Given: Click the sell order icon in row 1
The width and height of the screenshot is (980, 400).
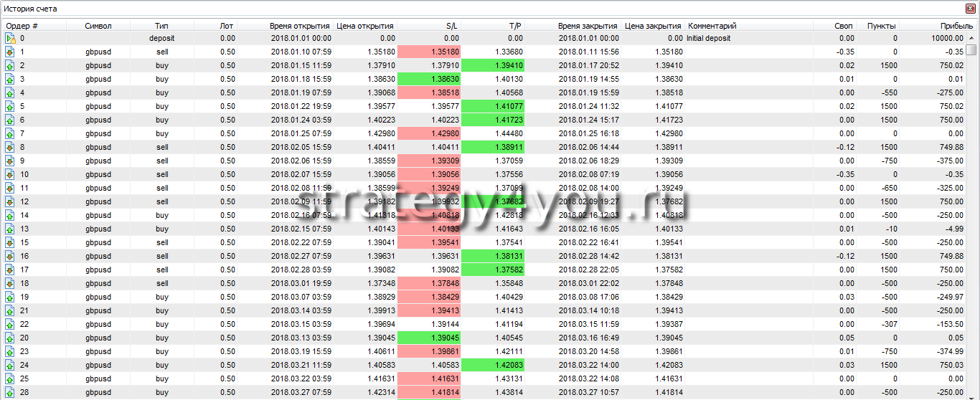Looking at the screenshot, I should pyautogui.click(x=10, y=52).
